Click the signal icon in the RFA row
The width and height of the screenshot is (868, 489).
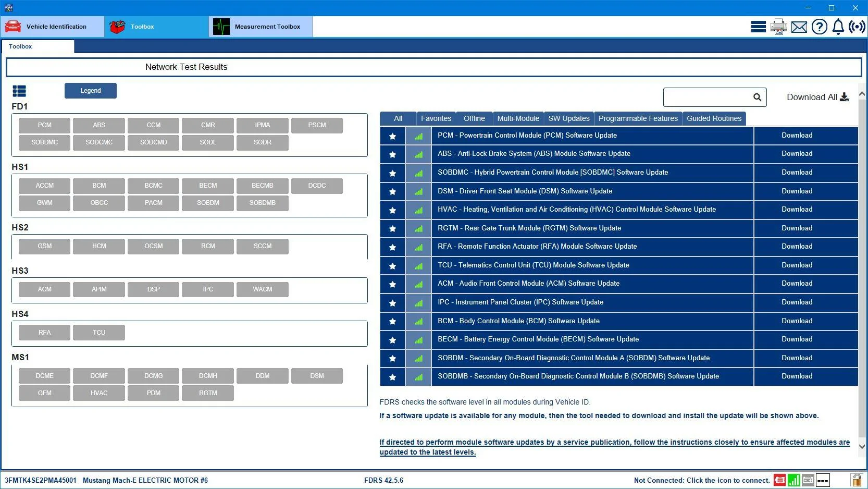pos(418,247)
